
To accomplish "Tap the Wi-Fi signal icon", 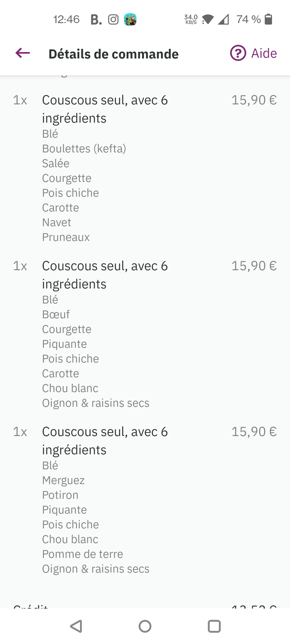I will (x=208, y=20).
